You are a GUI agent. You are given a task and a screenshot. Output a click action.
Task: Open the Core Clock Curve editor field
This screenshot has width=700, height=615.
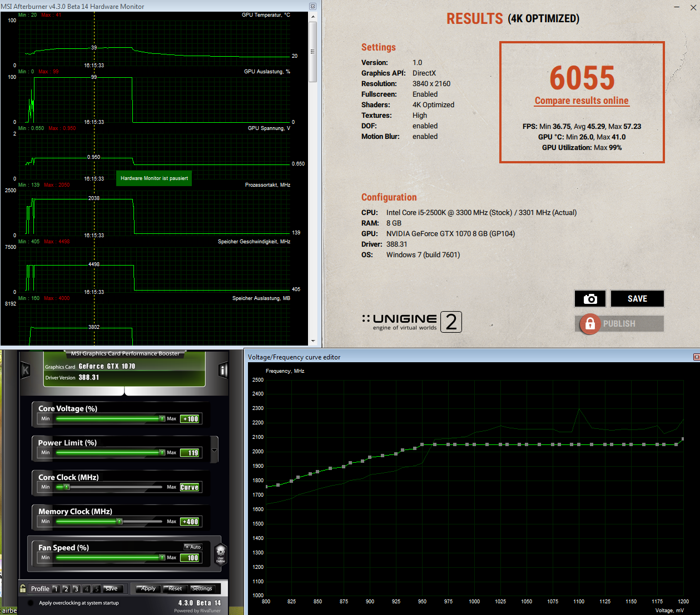pos(190,487)
